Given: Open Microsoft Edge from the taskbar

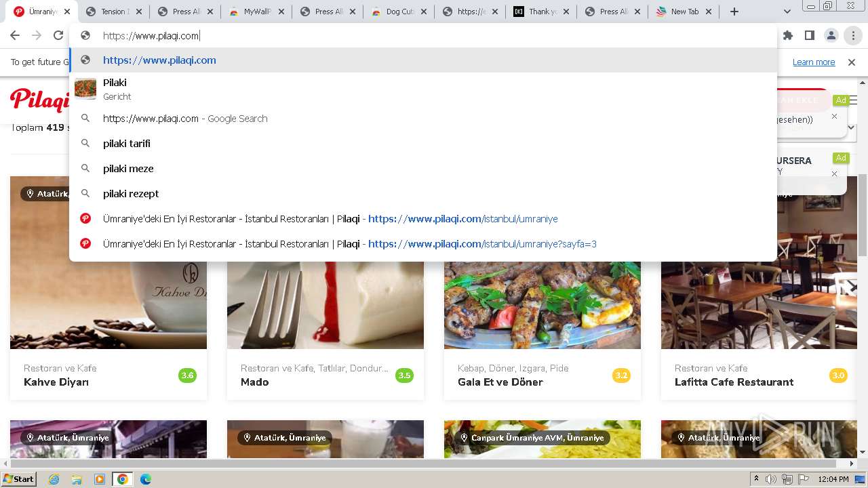Looking at the screenshot, I should point(145,479).
